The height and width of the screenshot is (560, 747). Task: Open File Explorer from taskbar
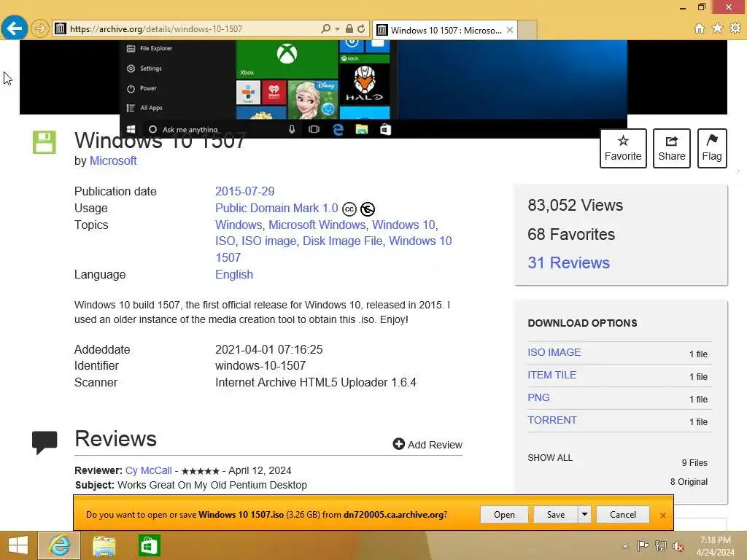click(104, 545)
